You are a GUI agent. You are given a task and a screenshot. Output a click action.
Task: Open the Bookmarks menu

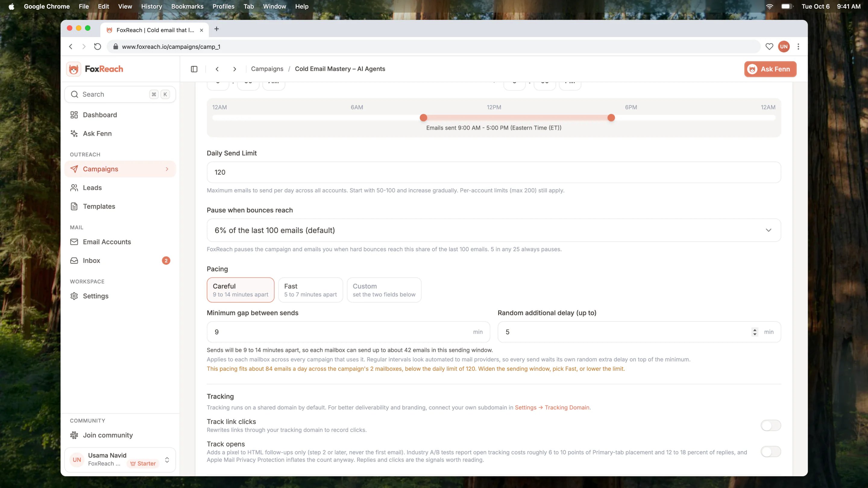pos(187,6)
